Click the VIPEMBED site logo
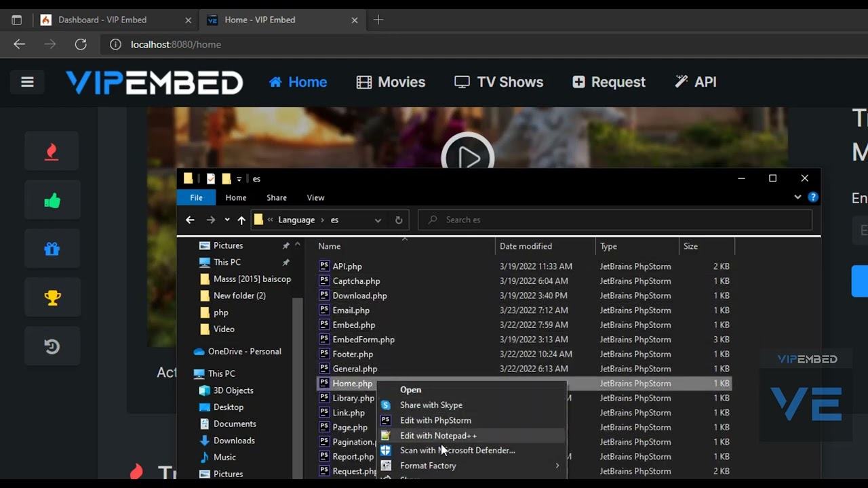Image resolution: width=868 pixels, height=488 pixels. coord(155,82)
